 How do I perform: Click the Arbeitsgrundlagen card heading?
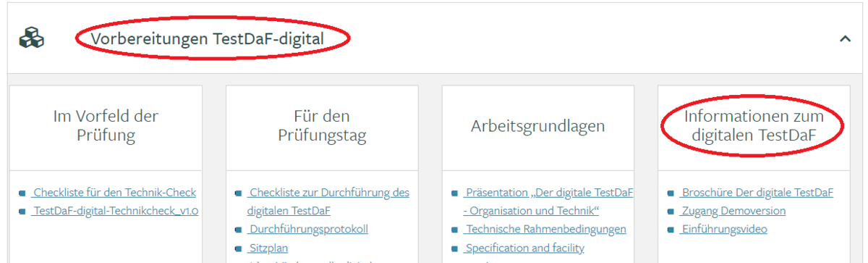coord(538,126)
